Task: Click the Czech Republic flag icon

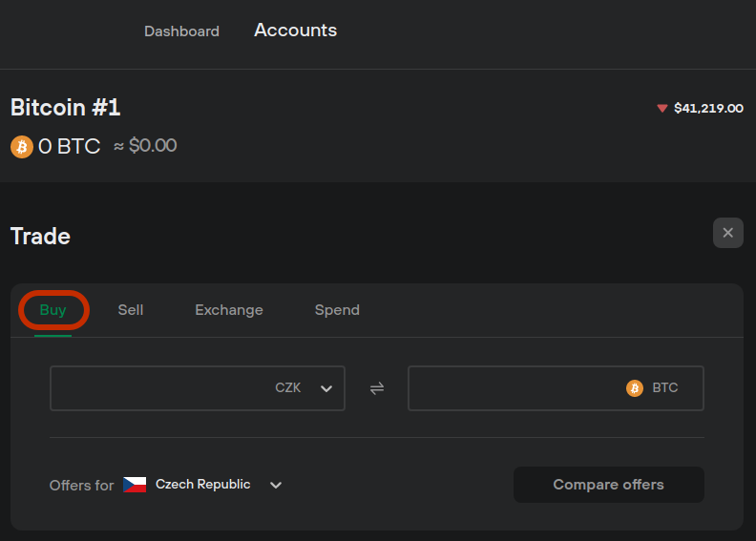Action: 135,485
